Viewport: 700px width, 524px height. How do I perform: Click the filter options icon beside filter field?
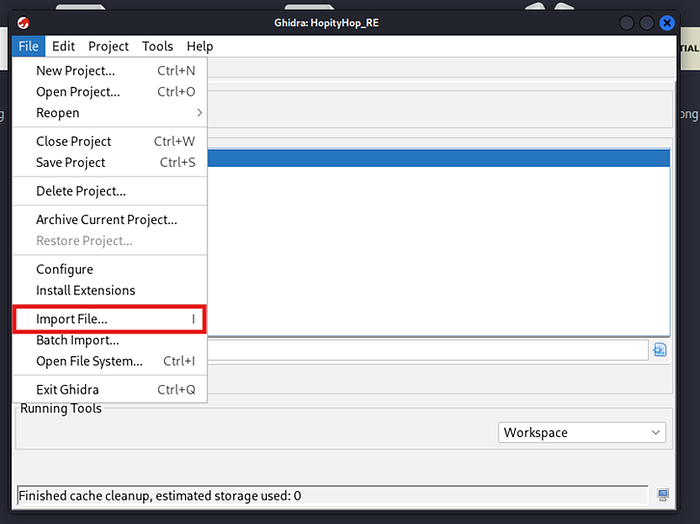pos(660,349)
